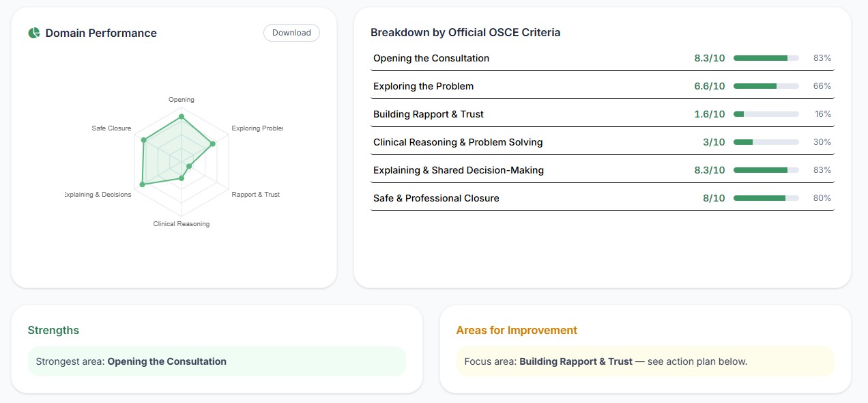Click the Clinical Reasoning progress bar
The width and height of the screenshot is (868, 403).
click(x=766, y=142)
